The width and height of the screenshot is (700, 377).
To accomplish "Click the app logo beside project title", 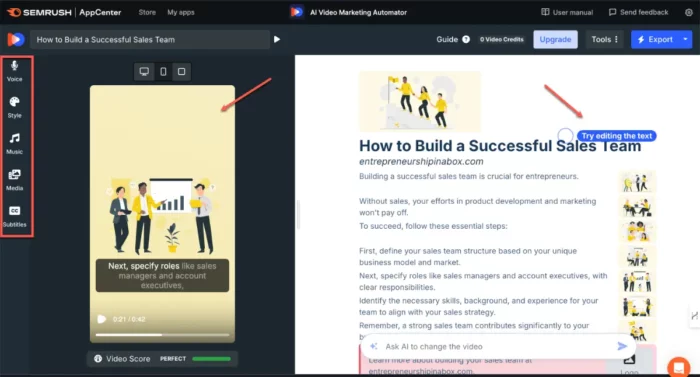I will pyautogui.click(x=16, y=39).
